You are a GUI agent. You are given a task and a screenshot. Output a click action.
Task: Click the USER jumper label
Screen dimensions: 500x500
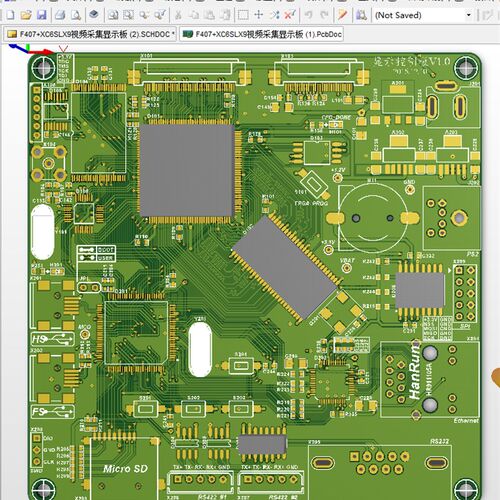click(x=106, y=258)
